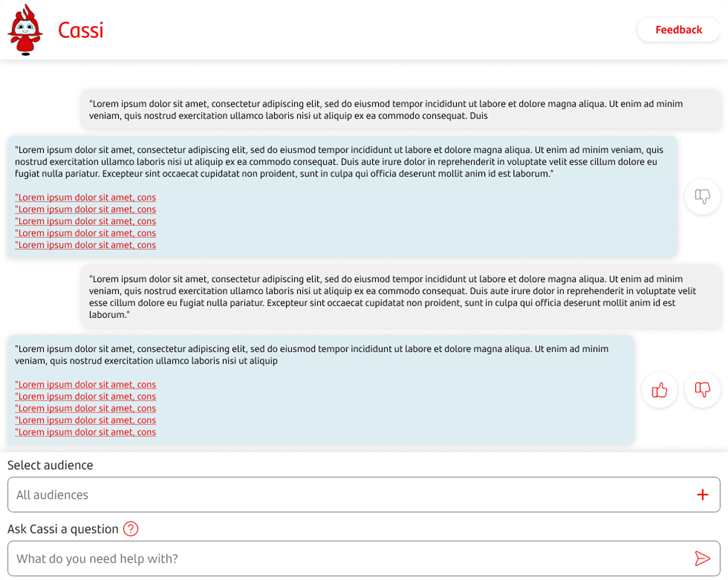
Task: Click the Cassi mascot logo
Action: coord(25,30)
